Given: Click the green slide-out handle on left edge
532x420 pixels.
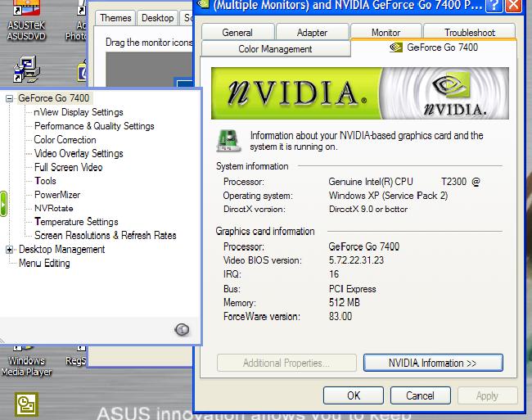Looking at the screenshot, I should point(3,204).
